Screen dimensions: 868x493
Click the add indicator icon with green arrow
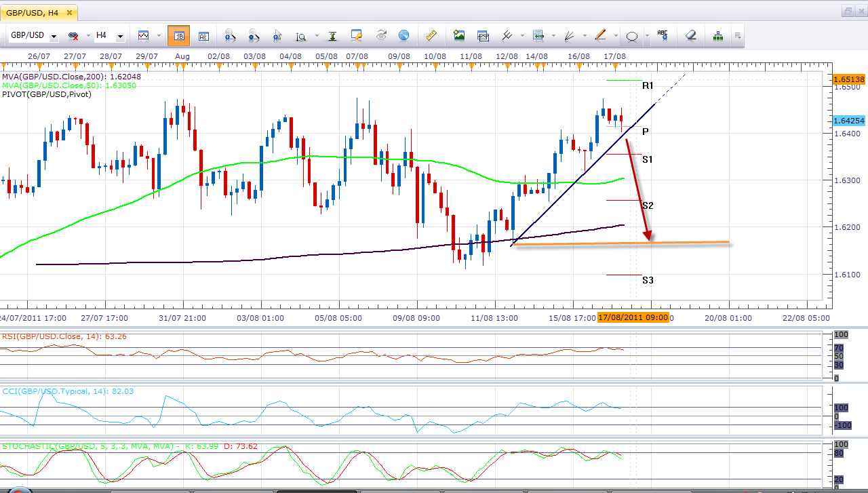(538, 35)
